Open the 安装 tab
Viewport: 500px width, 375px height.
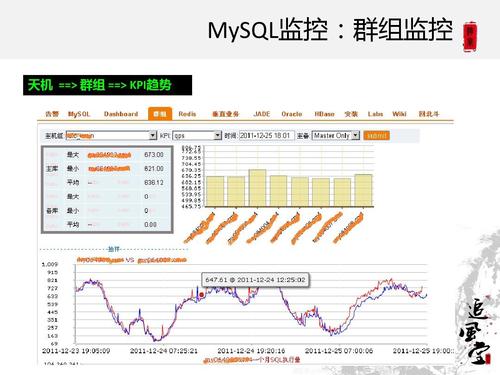click(351, 114)
